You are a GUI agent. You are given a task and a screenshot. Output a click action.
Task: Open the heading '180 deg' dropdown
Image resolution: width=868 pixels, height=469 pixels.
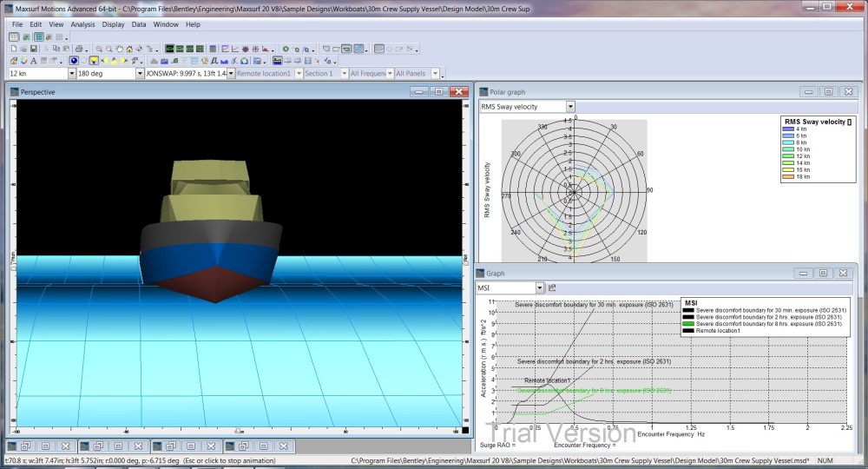coord(140,73)
